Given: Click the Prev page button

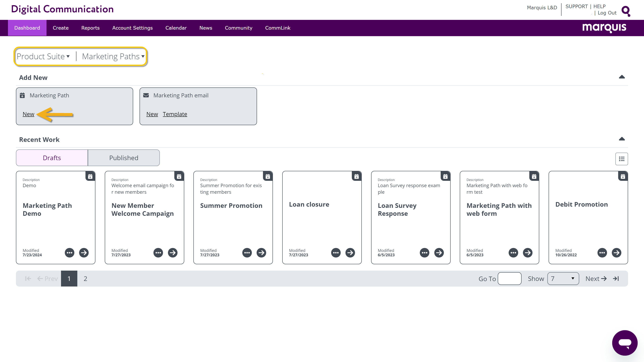Looking at the screenshot, I should pos(47,279).
